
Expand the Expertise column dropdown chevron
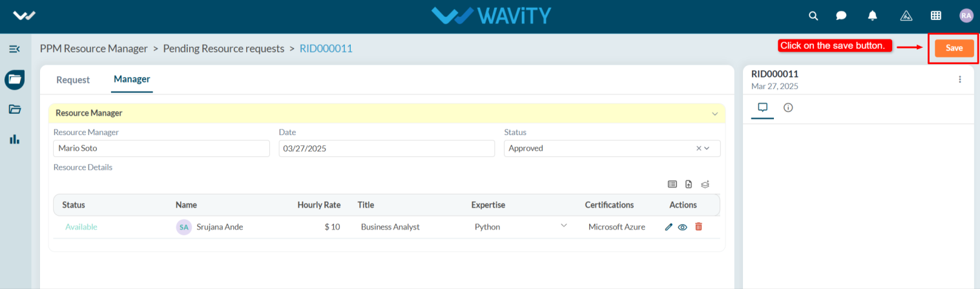click(x=563, y=225)
